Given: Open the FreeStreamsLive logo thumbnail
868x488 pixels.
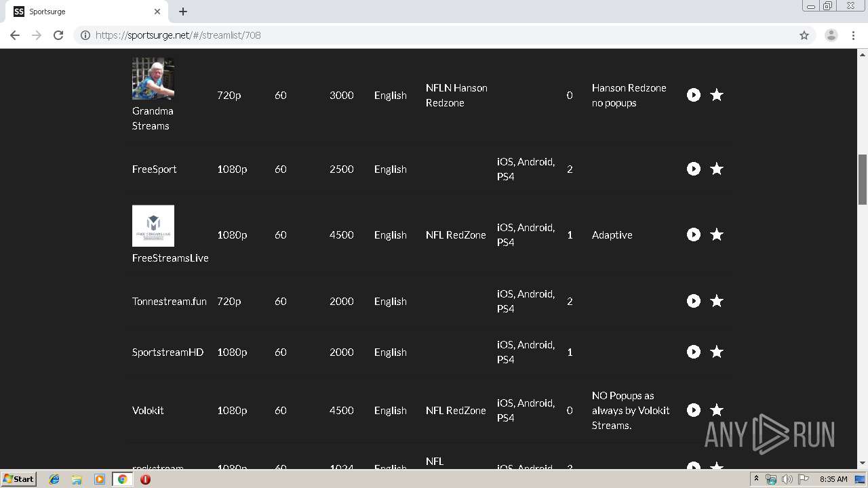Looking at the screenshot, I should click(x=153, y=226).
